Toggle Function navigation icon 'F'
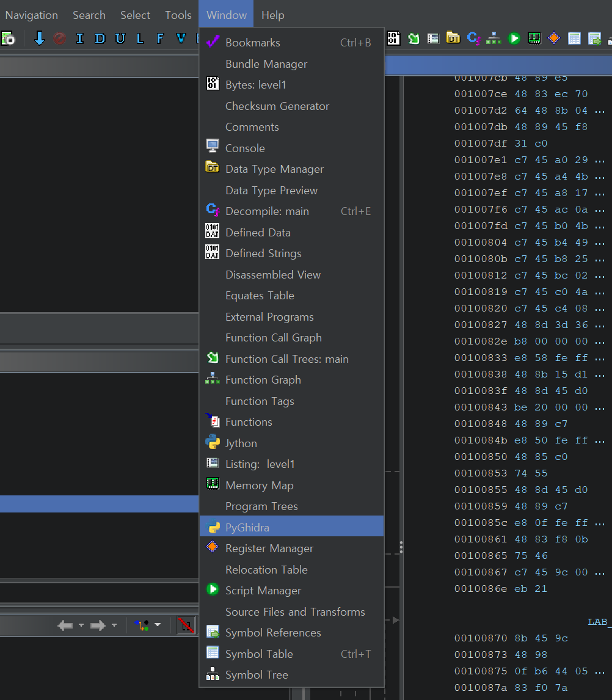Screen dimensions: 612x700 point(160,38)
